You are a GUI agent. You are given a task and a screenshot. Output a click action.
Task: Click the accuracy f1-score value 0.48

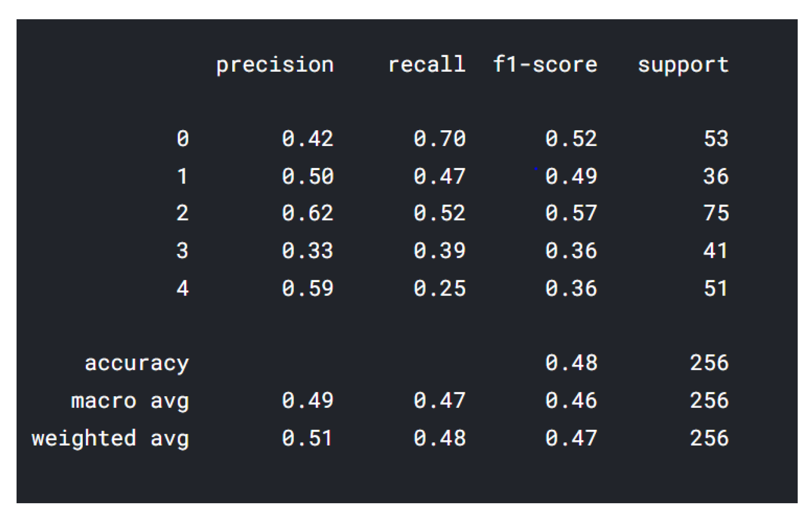[571, 363]
